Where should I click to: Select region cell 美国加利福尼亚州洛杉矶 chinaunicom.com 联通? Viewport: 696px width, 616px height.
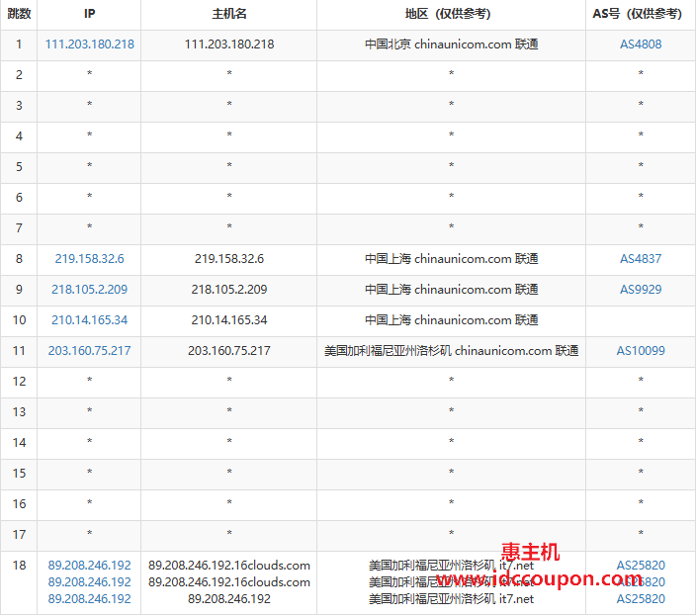pos(452,351)
